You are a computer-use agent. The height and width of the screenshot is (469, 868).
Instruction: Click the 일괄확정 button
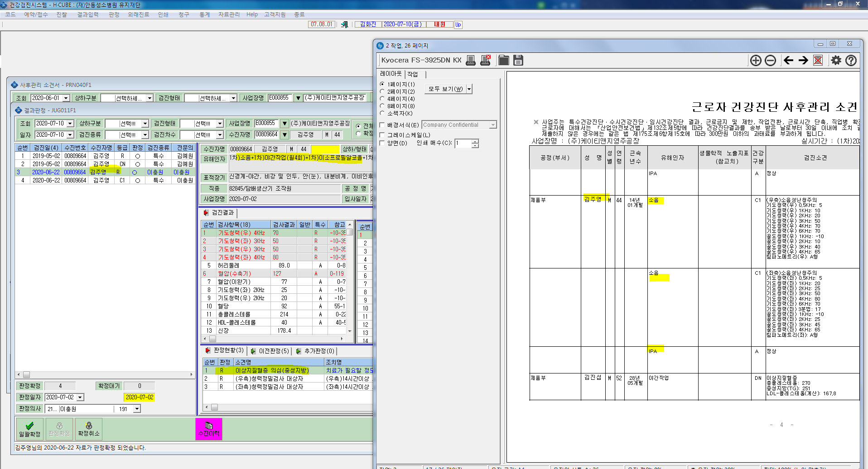coord(30,429)
